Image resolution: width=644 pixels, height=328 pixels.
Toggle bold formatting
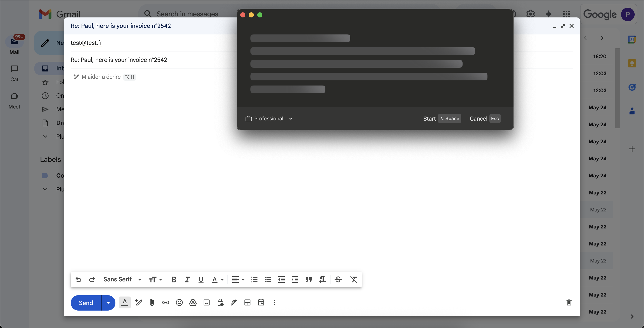[x=174, y=280]
